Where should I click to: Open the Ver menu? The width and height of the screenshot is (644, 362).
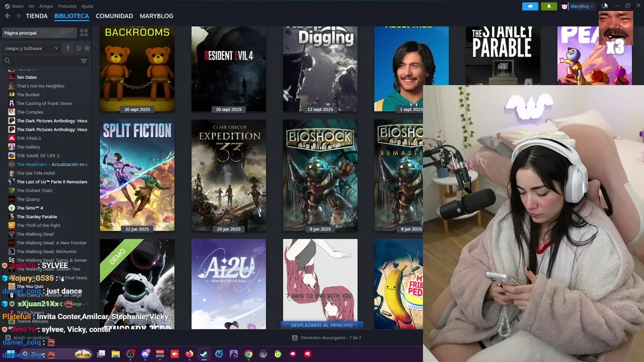point(31,6)
